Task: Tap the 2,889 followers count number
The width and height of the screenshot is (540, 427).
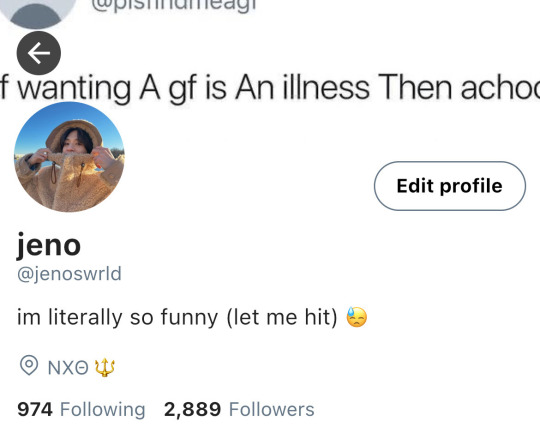Action: coord(192,410)
